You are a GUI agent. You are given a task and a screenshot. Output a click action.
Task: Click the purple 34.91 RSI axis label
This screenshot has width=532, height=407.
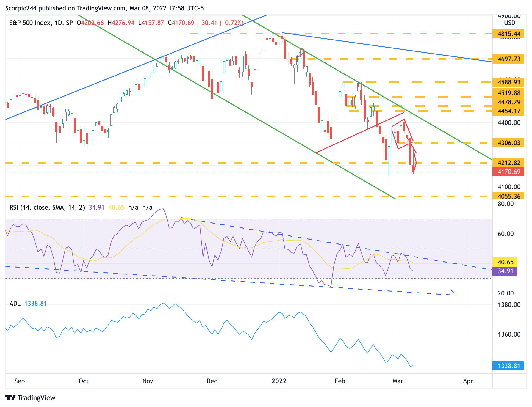(x=505, y=271)
